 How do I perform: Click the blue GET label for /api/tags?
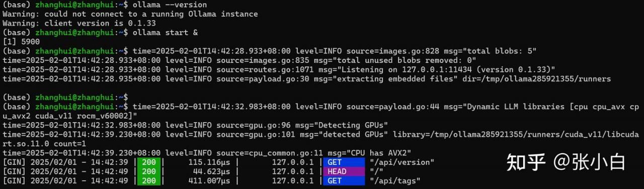344,180
